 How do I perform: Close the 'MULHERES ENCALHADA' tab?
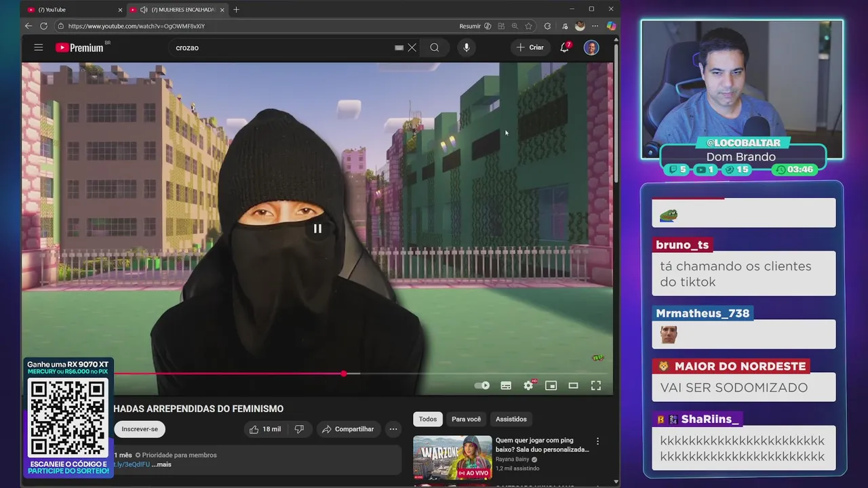[x=222, y=9]
